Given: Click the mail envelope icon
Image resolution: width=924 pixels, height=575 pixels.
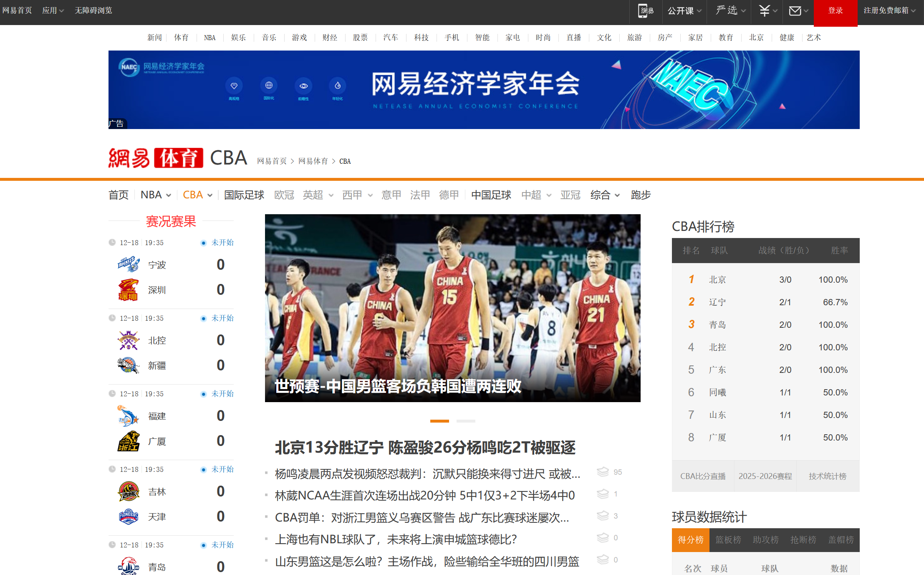Looking at the screenshot, I should [x=795, y=11].
